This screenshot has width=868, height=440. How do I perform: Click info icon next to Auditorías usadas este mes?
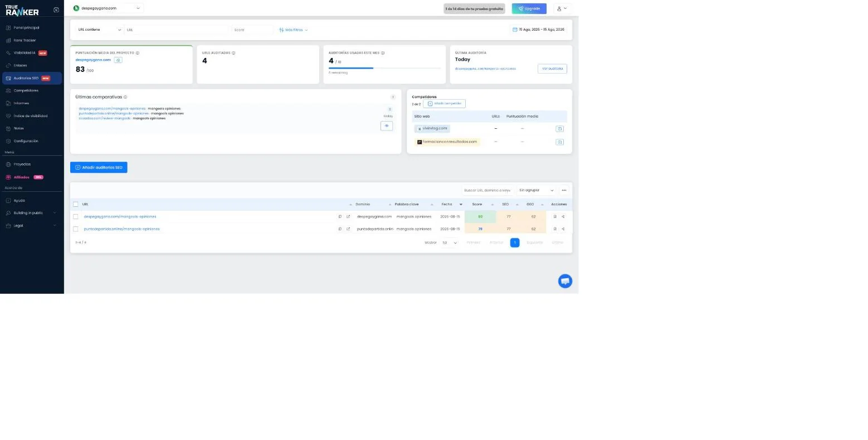click(383, 53)
